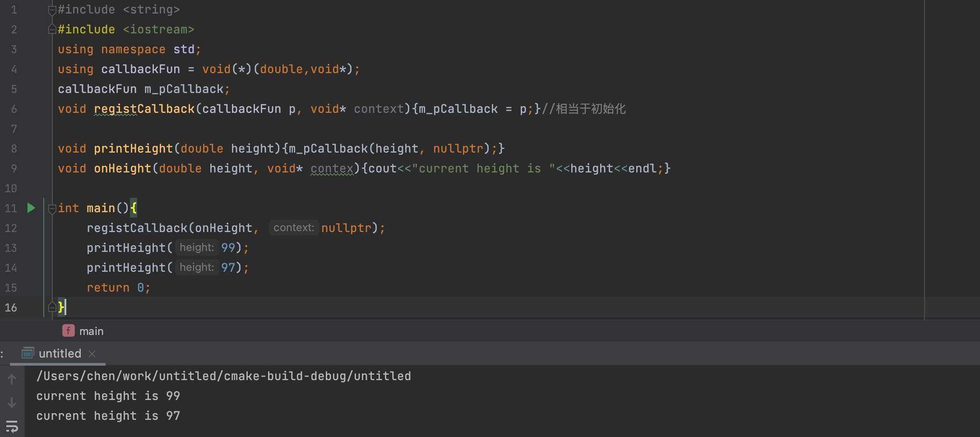Click 'return 0;' statement on line 15
980x437 pixels.
(119, 288)
